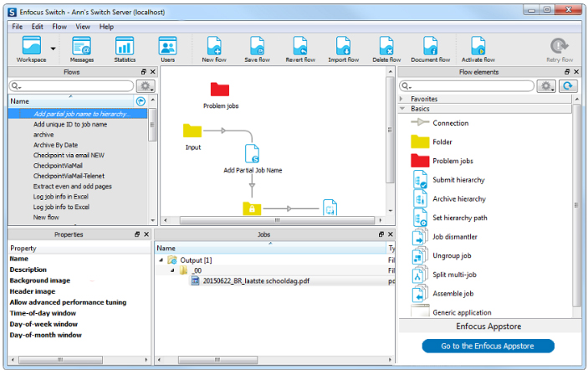
Task: Click the red Problem jobs folder on canvas
Action: click(220, 90)
